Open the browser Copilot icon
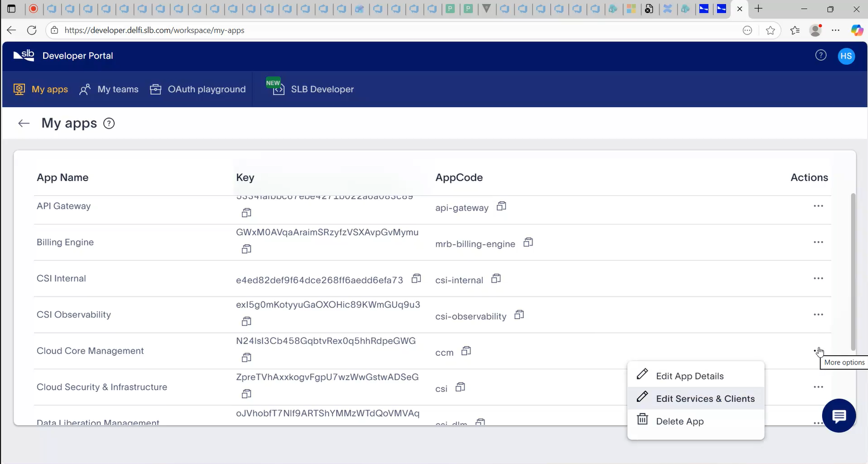Screen dimensions: 868x464 pyautogui.click(x=857, y=30)
